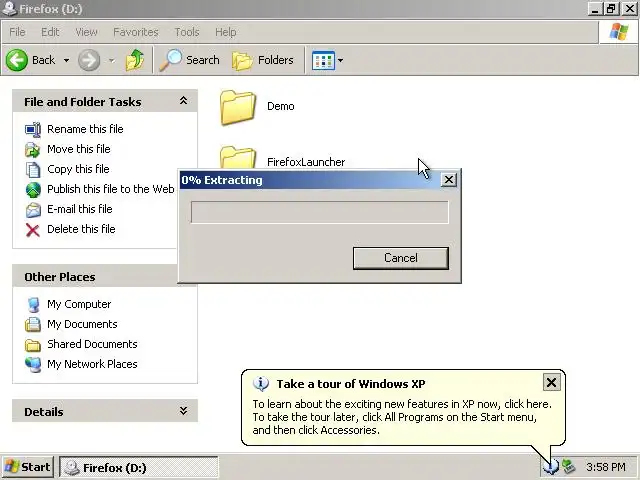Go up one folder level icon
Image resolution: width=640 pixels, height=480 pixels.
(x=135, y=60)
